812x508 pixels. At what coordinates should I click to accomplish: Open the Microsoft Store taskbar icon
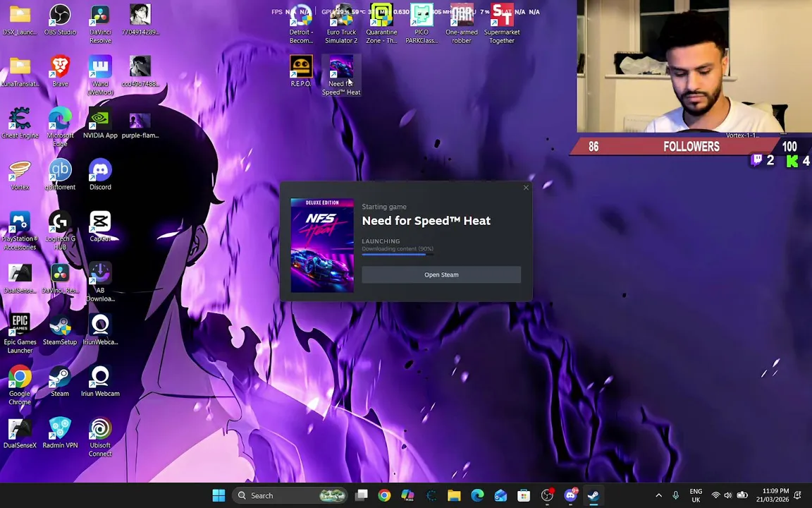coord(524,495)
